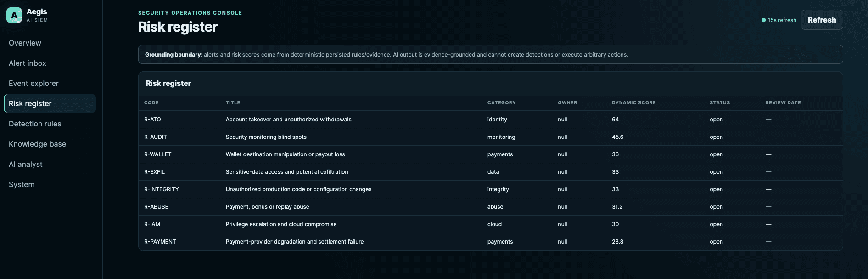Click 'Unauthorized production code or configuration changes'
Image resolution: width=868 pixels, height=279 pixels.
298,189
